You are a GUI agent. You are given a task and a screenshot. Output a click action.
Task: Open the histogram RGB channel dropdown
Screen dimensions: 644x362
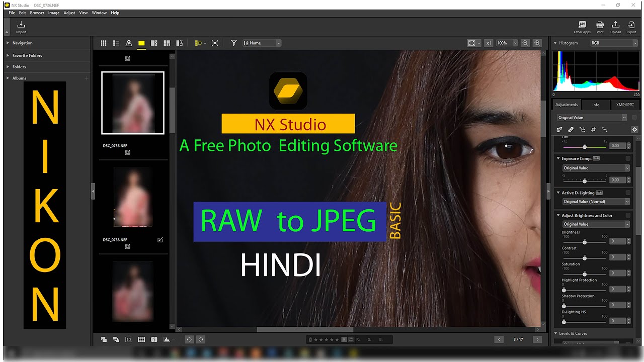(x=614, y=43)
